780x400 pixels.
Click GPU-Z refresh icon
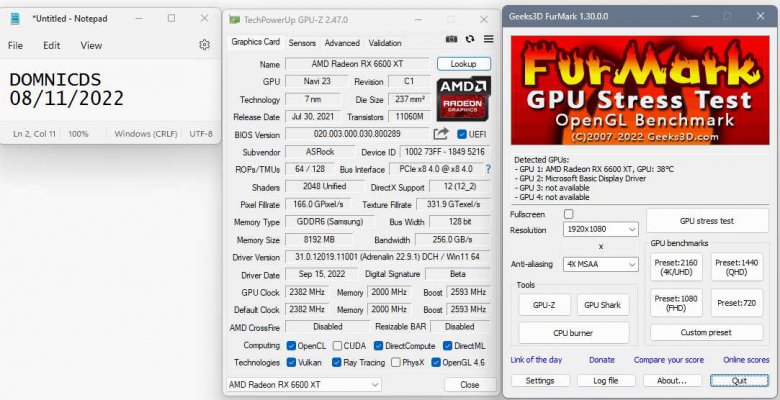pyautogui.click(x=470, y=39)
